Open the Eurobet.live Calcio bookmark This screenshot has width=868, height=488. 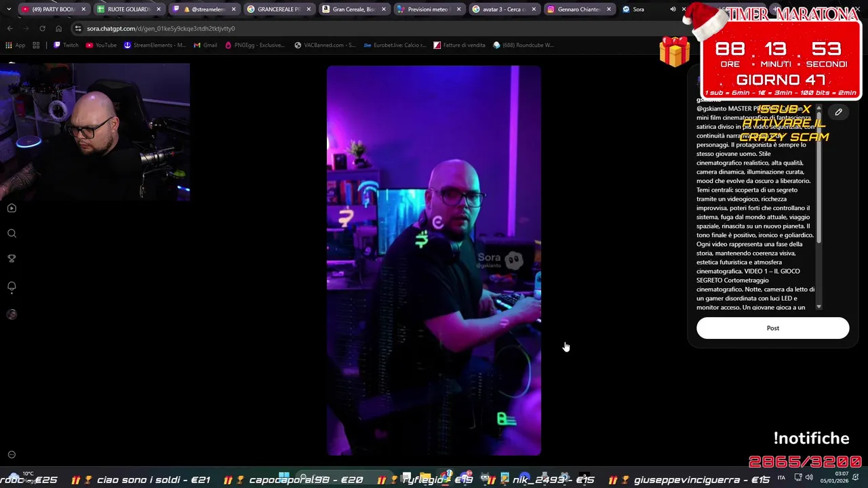click(395, 45)
